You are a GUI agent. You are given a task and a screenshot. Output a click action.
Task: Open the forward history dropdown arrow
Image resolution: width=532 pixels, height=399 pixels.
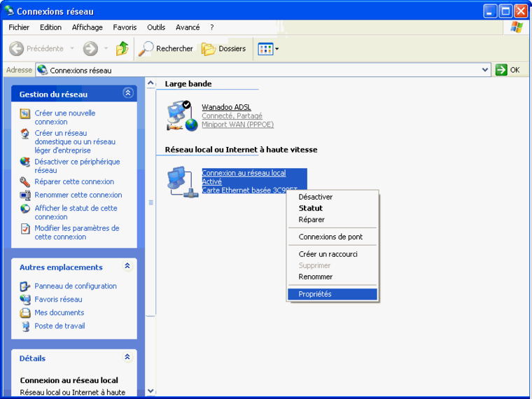[x=106, y=48]
